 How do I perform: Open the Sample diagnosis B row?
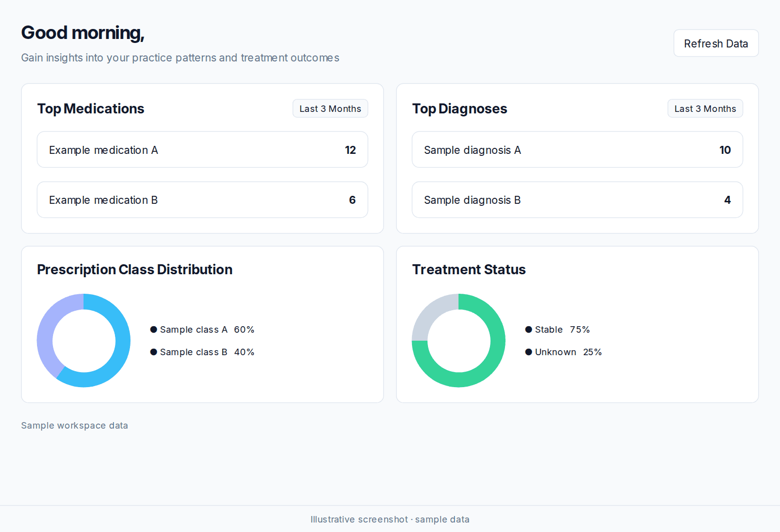[x=577, y=200]
